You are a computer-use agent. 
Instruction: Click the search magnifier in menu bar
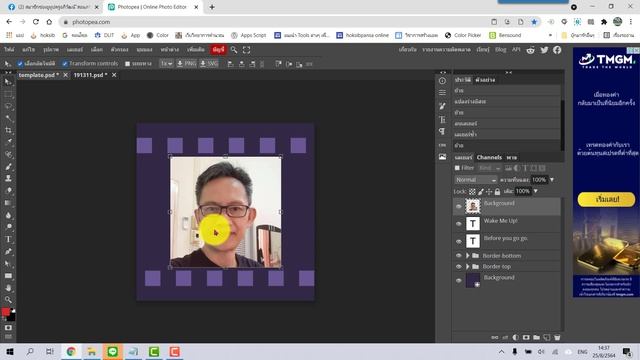click(x=234, y=50)
